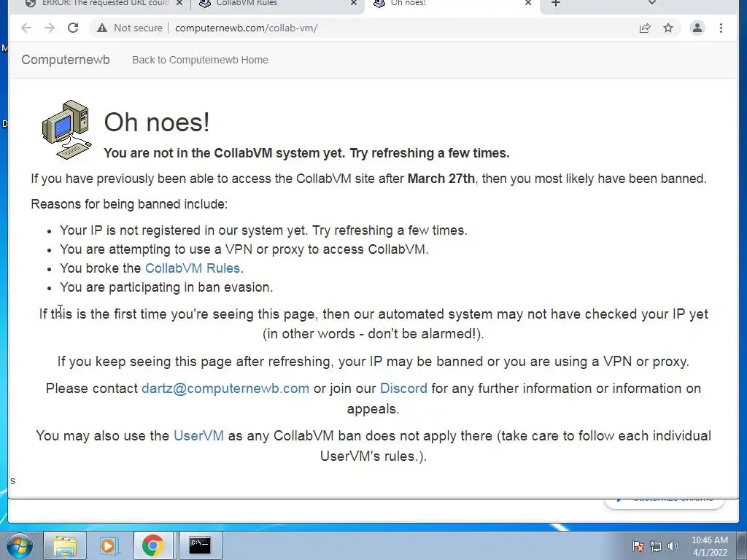Click 'You are participating in ban evasion.' bullet
Viewport: 747px width, 560px height.
pyautogui.click(x=166, y=287)
